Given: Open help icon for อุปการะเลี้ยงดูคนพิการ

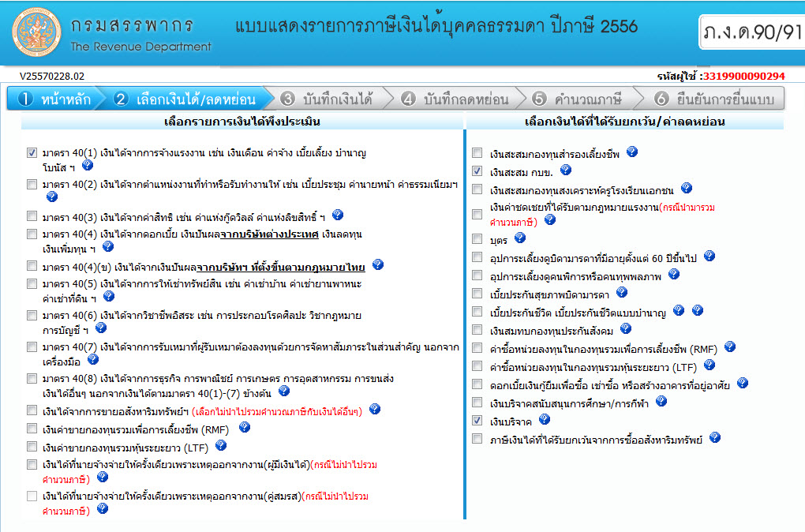Looking at the screenshot, I should 674,274.
